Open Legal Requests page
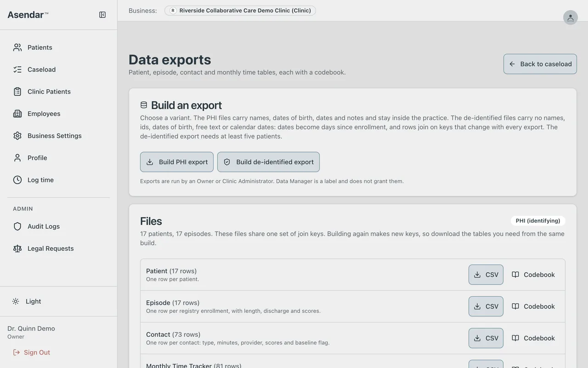The height and width of the screenshot is (368, 588). [x=58, y=248]
